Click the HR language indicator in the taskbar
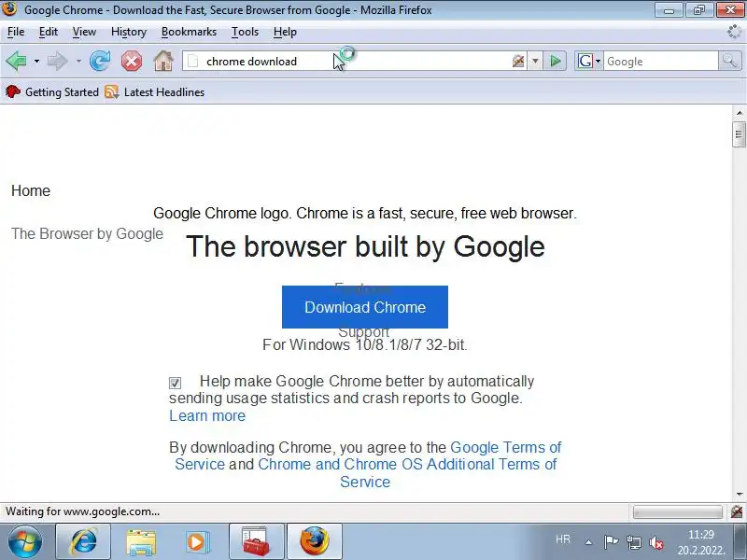The height and width of the screenshot is (560, 747). [x=563, y=539]
